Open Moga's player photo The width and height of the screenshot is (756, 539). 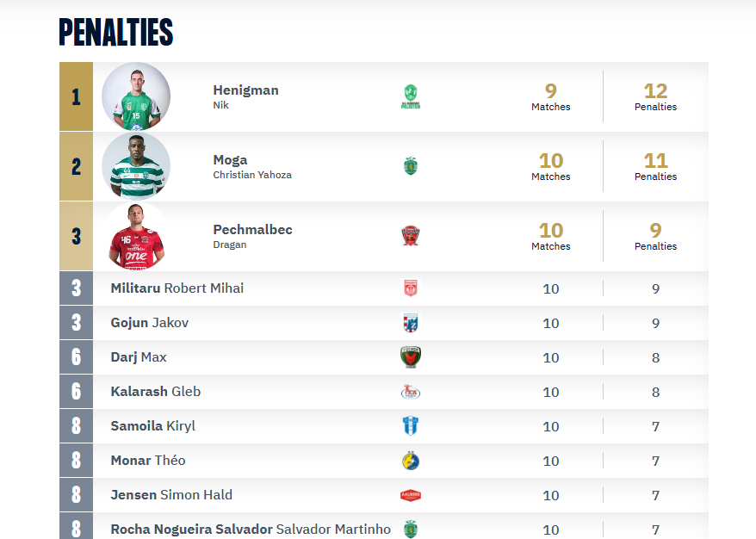click(136, 166)
